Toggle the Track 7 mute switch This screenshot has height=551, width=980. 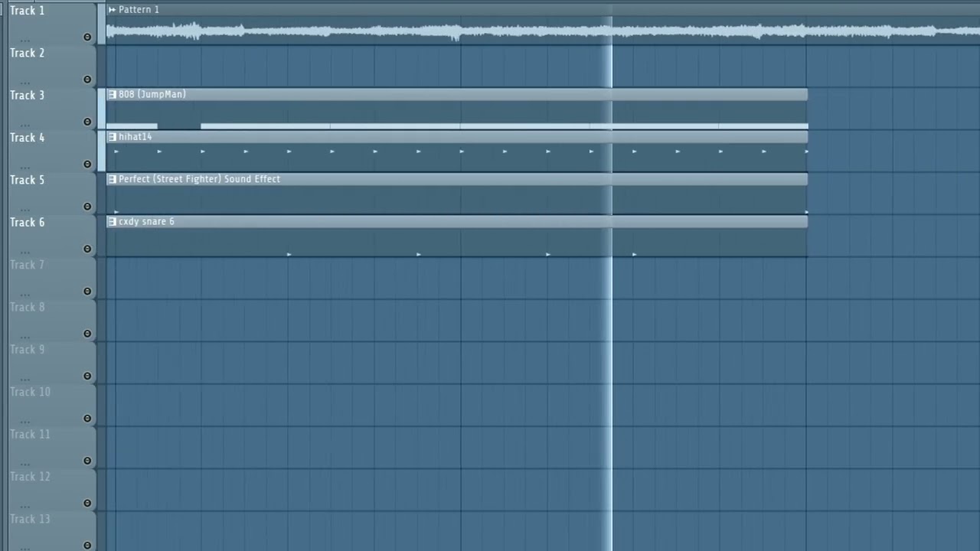click(87, 292)
